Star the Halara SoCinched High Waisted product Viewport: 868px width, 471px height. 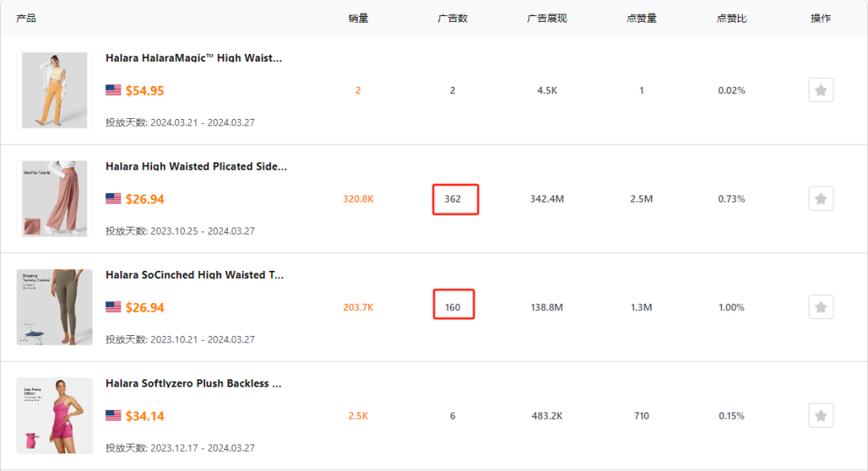(x=821, y=307)
